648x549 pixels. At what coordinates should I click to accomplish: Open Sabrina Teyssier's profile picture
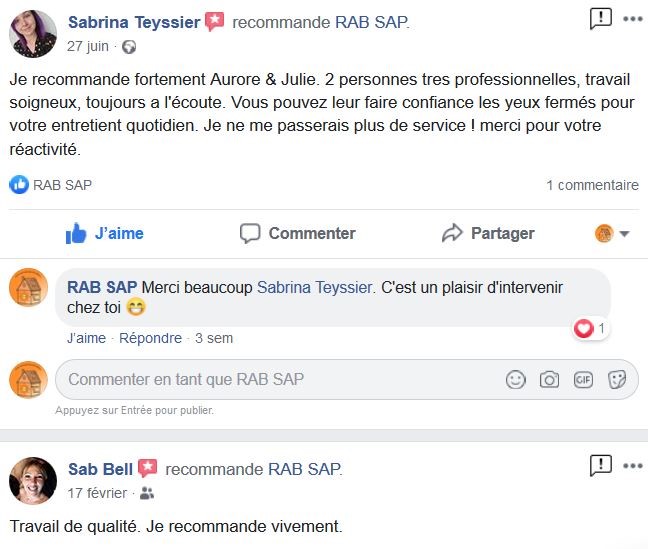tap(32, 34)
